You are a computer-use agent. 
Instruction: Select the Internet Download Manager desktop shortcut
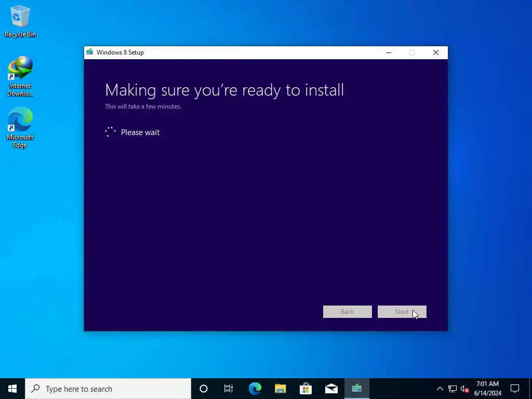click(x=20, y=76)
